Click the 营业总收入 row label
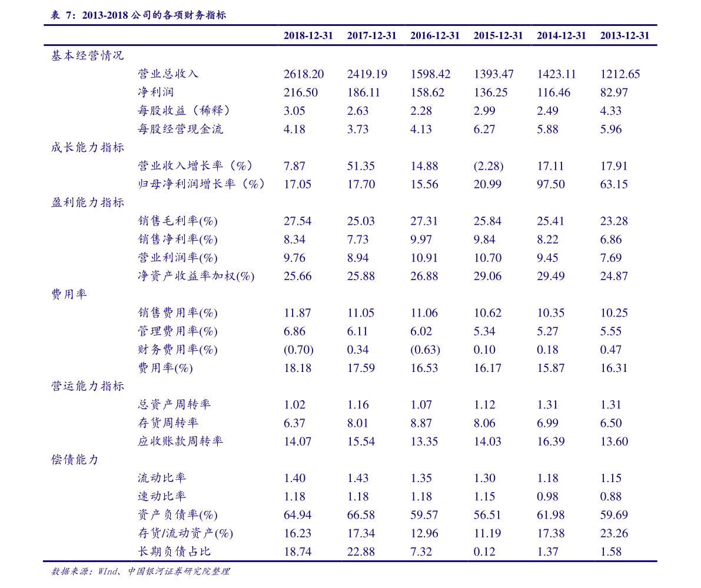The width and height of the screenshot is (701, 588). pos(168,74)
